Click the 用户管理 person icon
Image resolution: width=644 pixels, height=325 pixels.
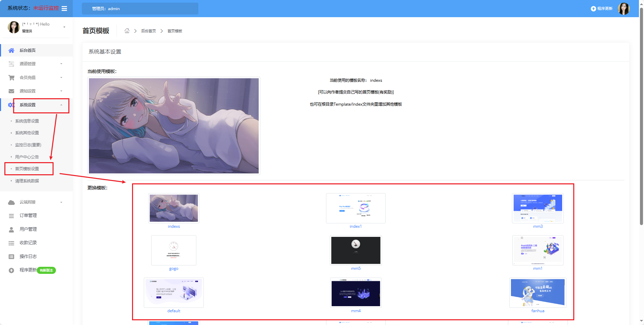point(11,229)
